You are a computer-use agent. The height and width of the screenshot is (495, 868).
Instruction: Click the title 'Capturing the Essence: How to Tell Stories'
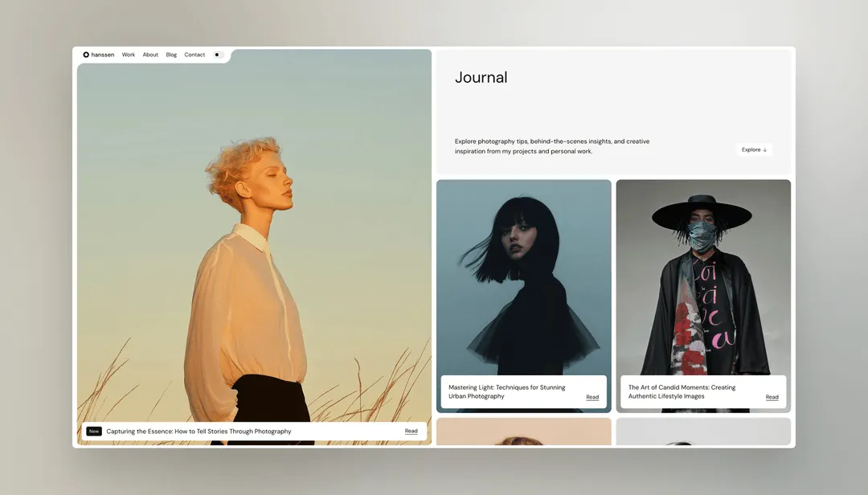tap(199, 432)
